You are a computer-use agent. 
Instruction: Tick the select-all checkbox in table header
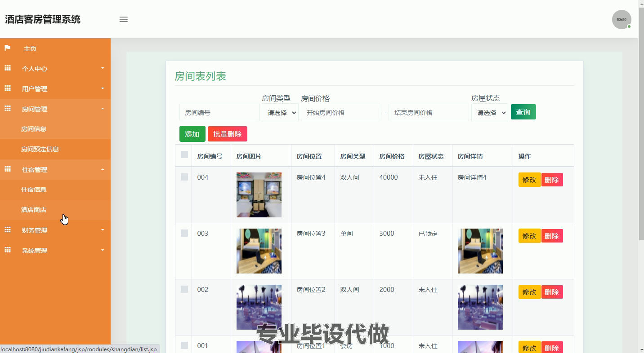184,154
